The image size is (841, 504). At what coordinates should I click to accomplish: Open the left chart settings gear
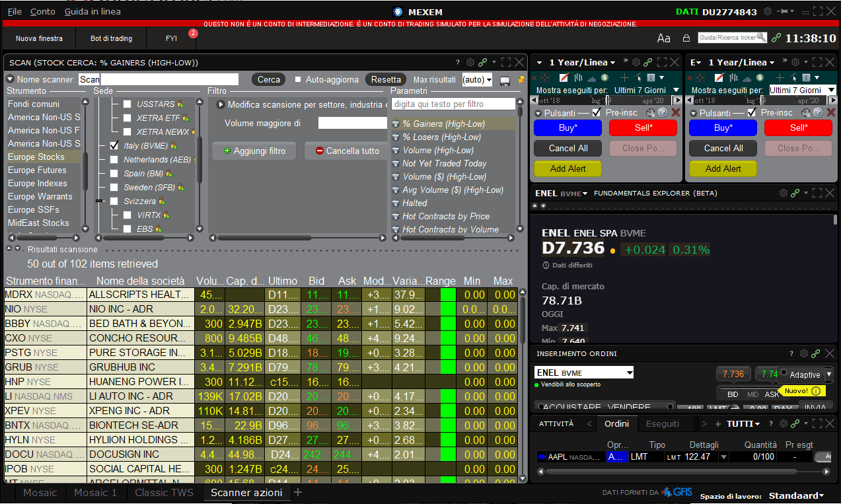point(636,62)
